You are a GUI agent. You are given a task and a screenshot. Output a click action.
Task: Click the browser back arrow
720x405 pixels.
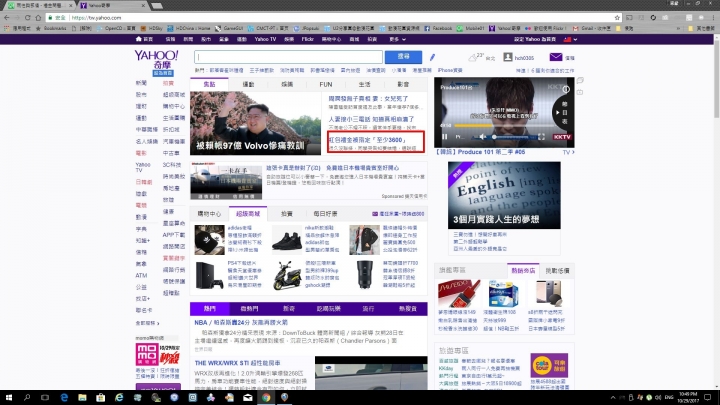(x=6, y=17)
